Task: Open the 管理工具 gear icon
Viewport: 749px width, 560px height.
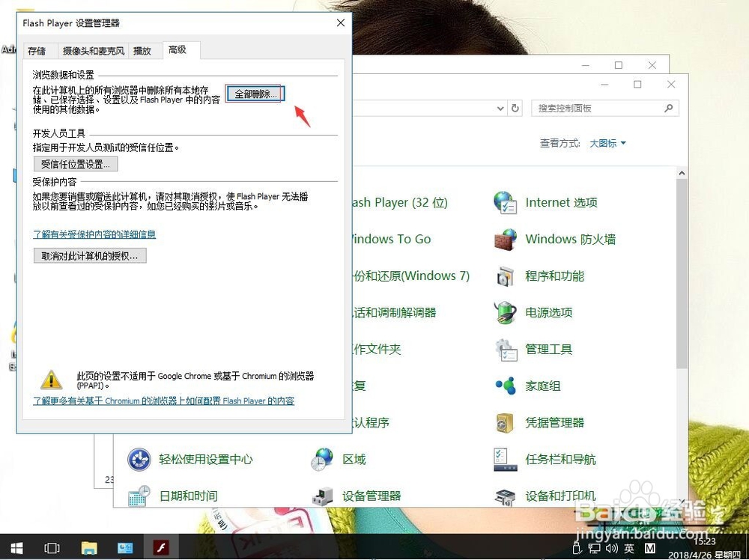Action: coord(506,350)
